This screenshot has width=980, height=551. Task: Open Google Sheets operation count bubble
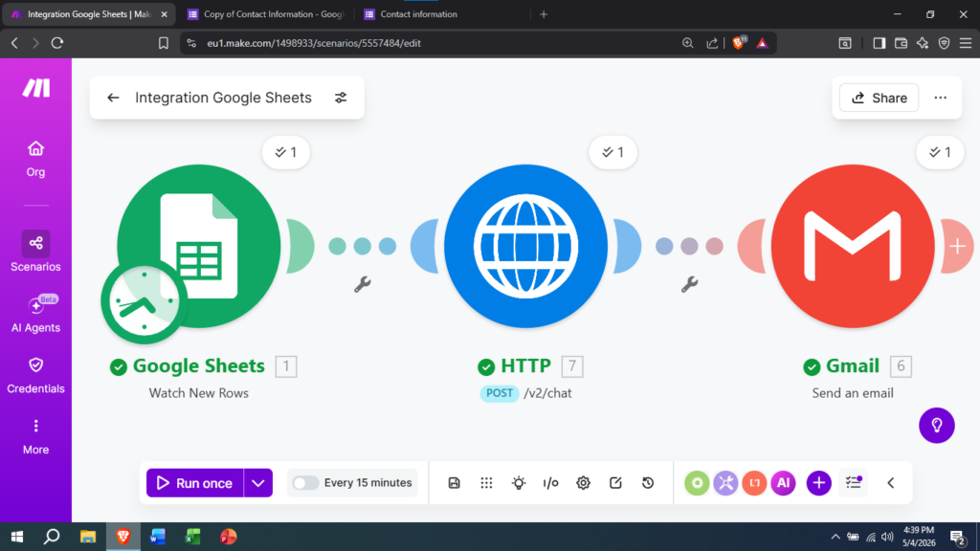pyautogui.click(x=286, y=152)
